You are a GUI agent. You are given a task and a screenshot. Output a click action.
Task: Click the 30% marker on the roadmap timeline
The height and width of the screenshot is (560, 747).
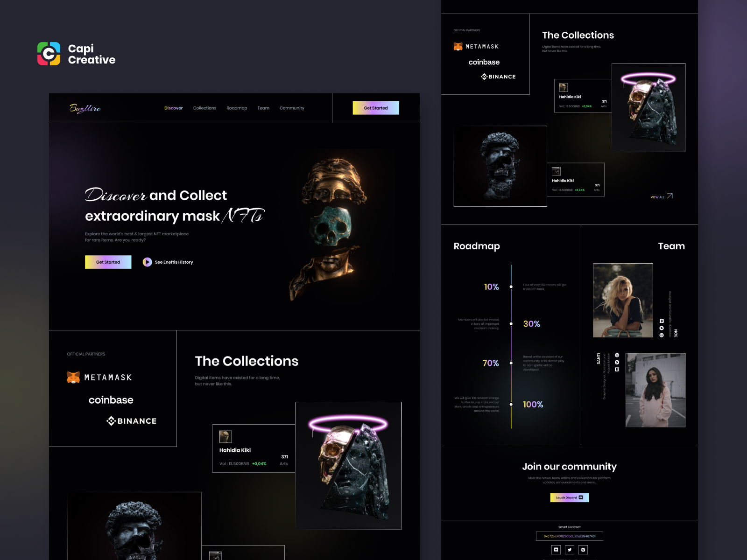tap(511, 324)
